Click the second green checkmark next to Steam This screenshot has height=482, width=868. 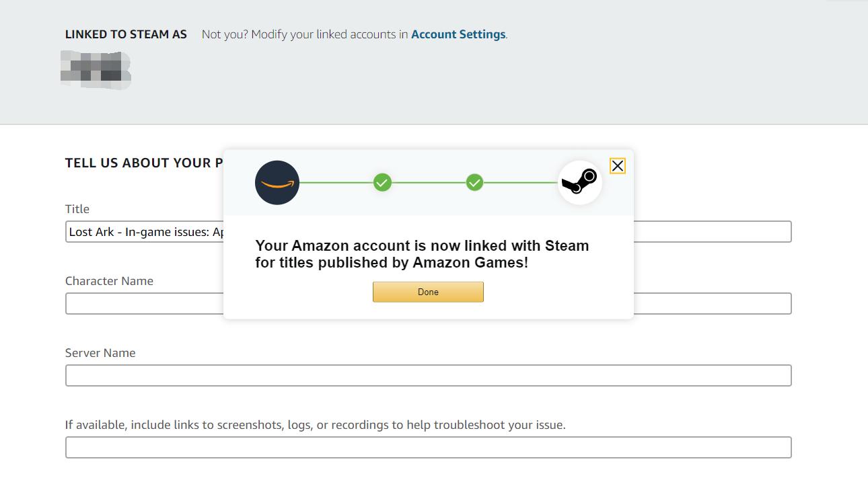474,183
